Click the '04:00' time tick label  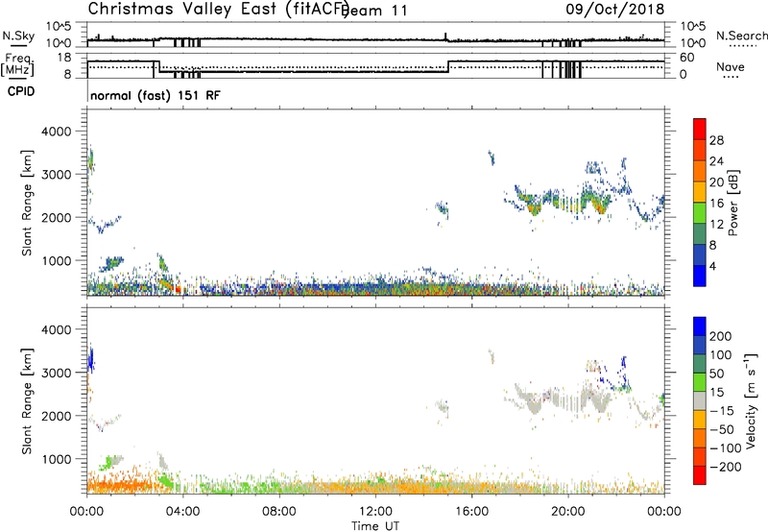point(182,512)
